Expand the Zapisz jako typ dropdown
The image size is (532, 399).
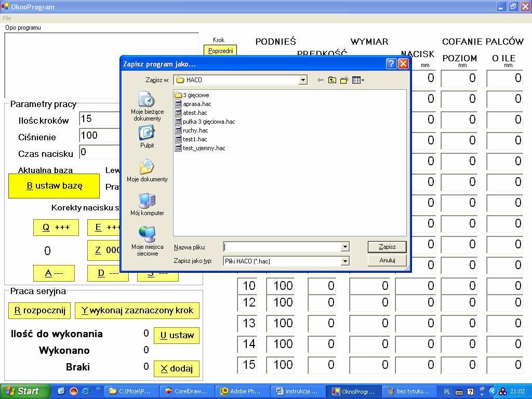(x=345, y=261)
